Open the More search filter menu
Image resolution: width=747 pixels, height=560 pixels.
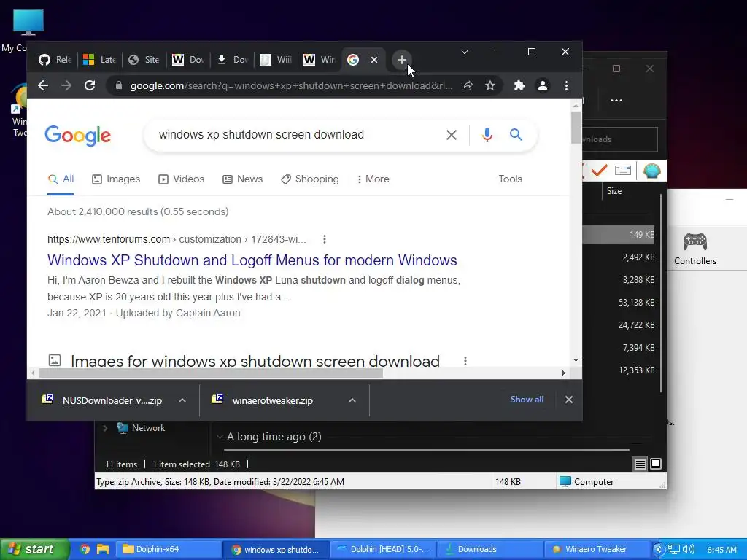click(373, 179)
